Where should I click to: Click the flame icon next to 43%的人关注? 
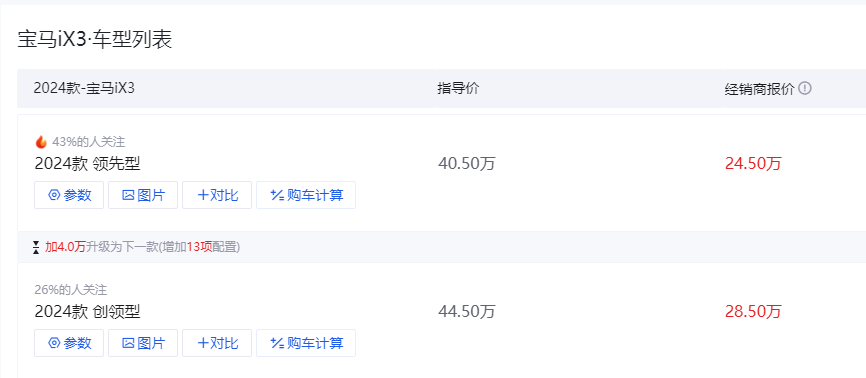click(x=41, y=142)
